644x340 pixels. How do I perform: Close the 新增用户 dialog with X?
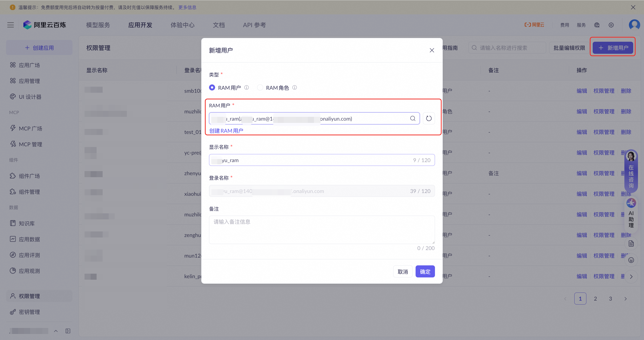(x=432, y=50)
